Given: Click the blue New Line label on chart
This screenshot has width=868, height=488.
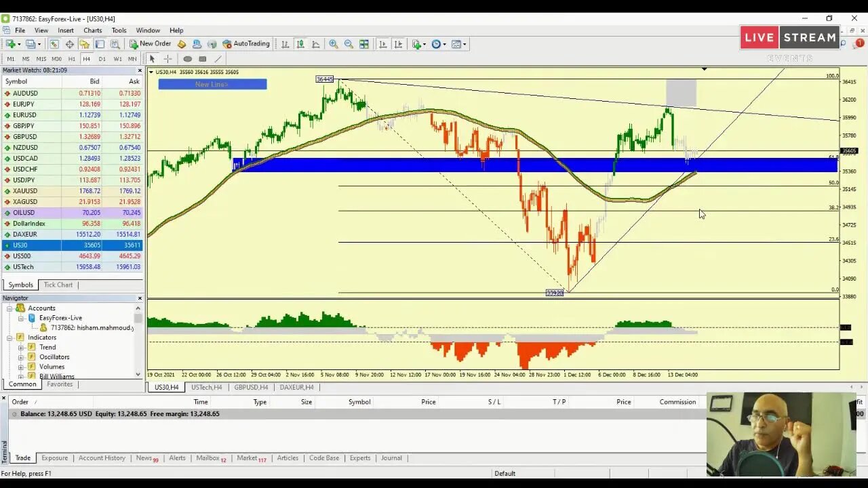Looking at the screenshot, I should coord(212,84).
